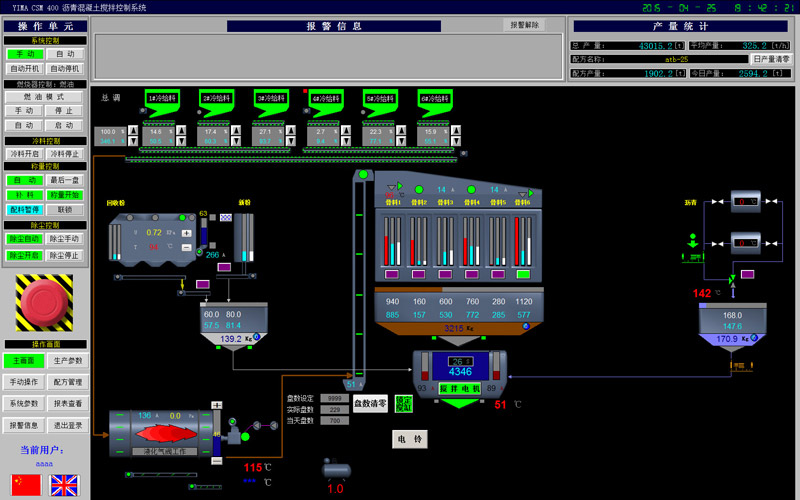
Task: Switch language with the Chinese flag
Action: (x=25, y=485)
